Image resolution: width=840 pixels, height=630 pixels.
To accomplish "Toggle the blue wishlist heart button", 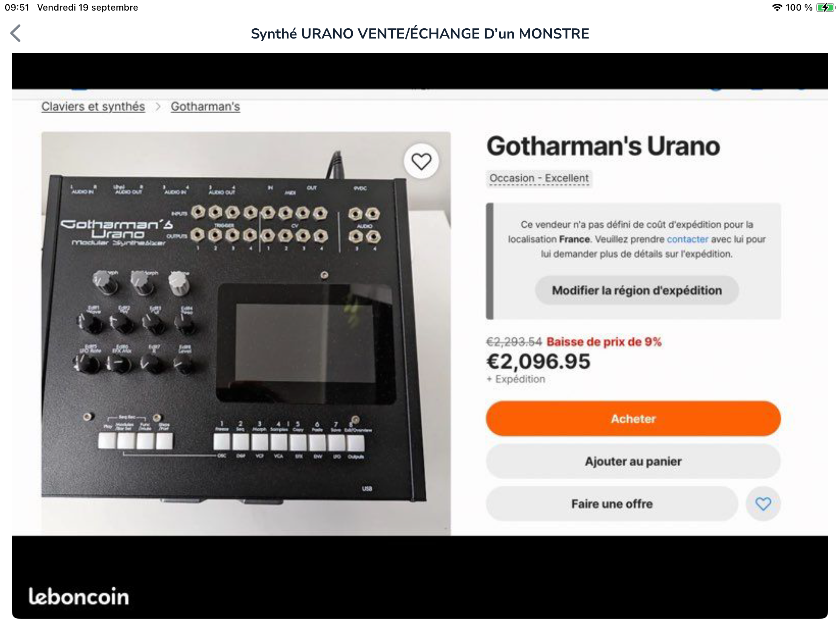I will 763,504.
